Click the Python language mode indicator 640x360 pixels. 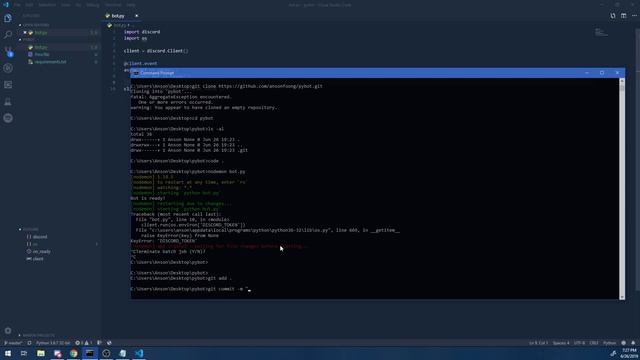point(609,343)
